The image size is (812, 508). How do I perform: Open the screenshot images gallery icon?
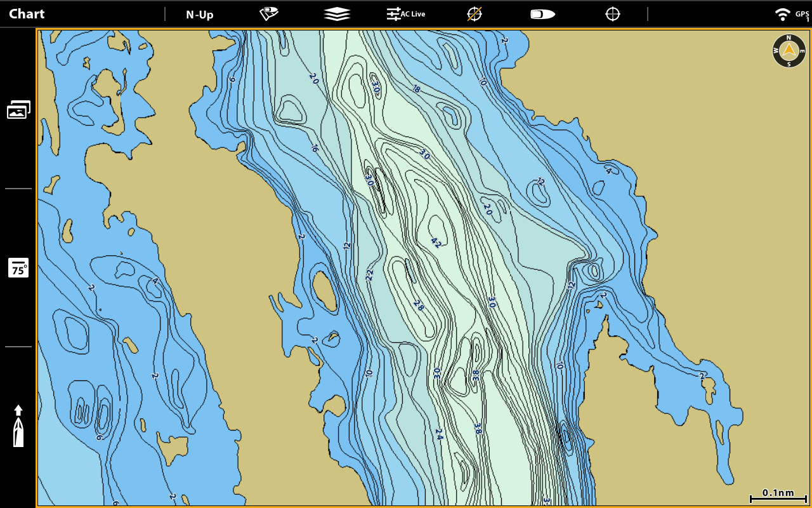pyautogui.click(x=18, y=110)
